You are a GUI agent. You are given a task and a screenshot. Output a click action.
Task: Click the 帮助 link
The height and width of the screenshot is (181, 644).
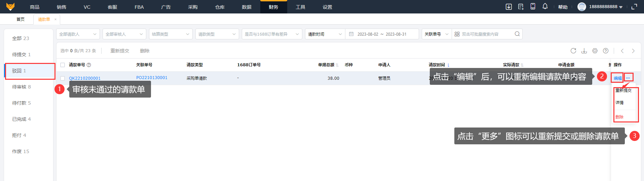563,7
